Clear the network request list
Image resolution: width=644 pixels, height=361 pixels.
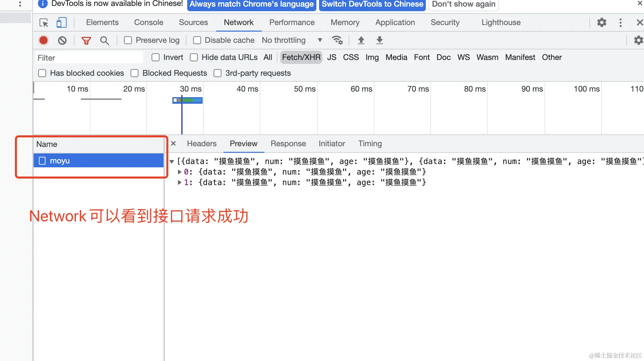tap(62, 40)
